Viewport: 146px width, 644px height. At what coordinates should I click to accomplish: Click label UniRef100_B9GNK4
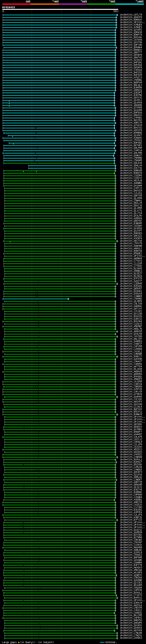click(x=131, y=47)
